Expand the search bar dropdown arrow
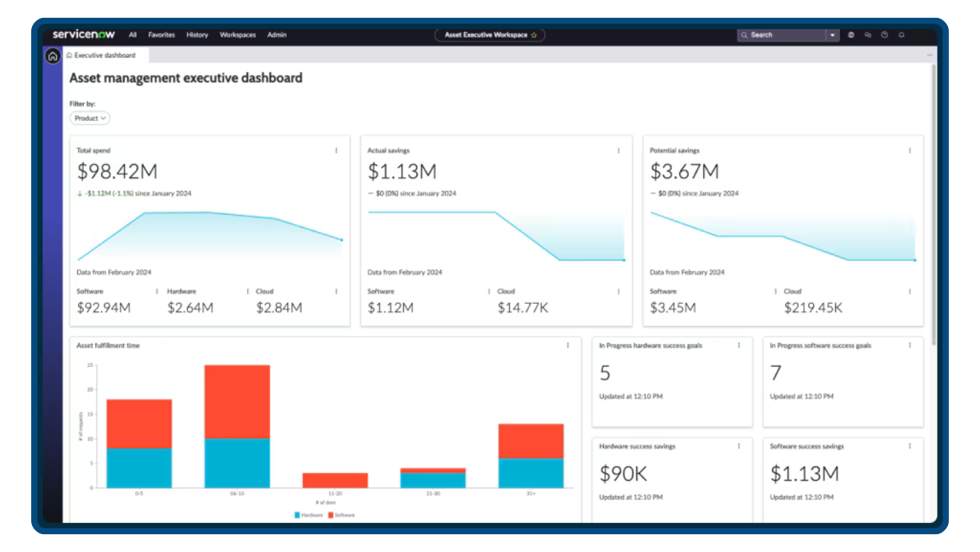 [833, 34]
